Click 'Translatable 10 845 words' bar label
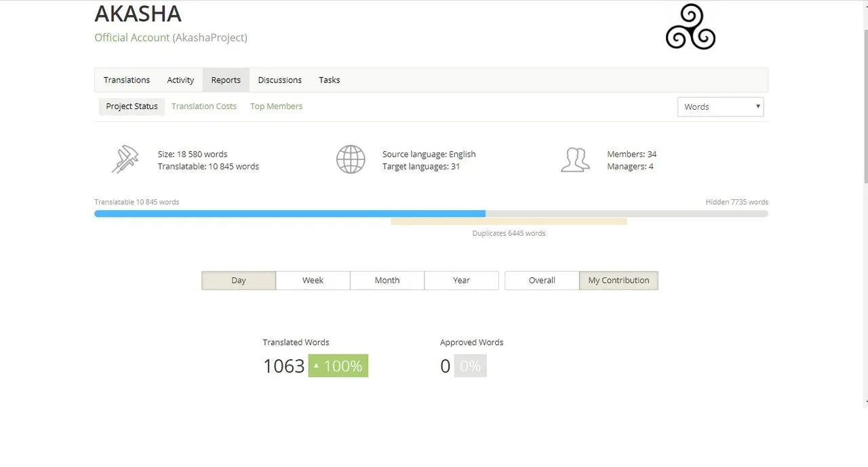The width and height of the screenshot is (868, 467). [137, 202]
